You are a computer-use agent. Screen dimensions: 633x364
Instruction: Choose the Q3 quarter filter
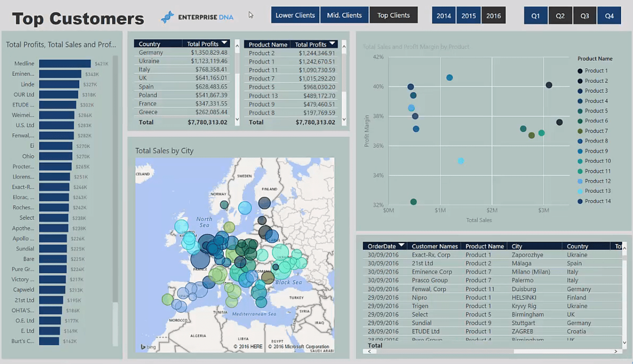[x=585, y=15]
